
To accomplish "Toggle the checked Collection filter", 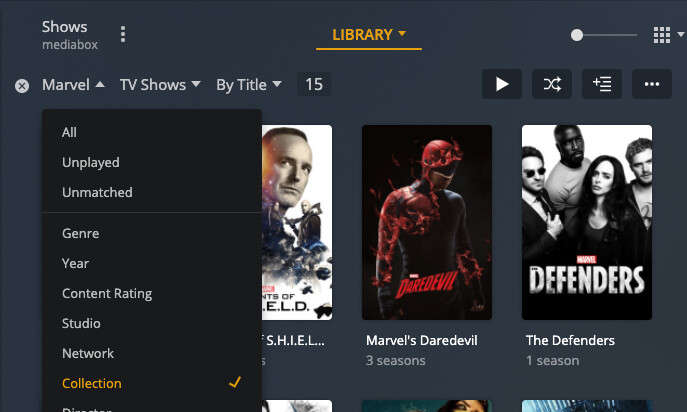I will [152, 384].
